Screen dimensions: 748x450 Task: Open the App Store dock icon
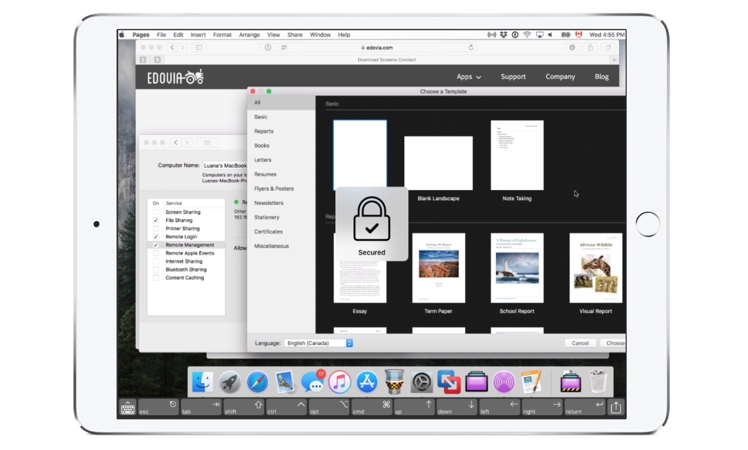[x=367, y=381]
